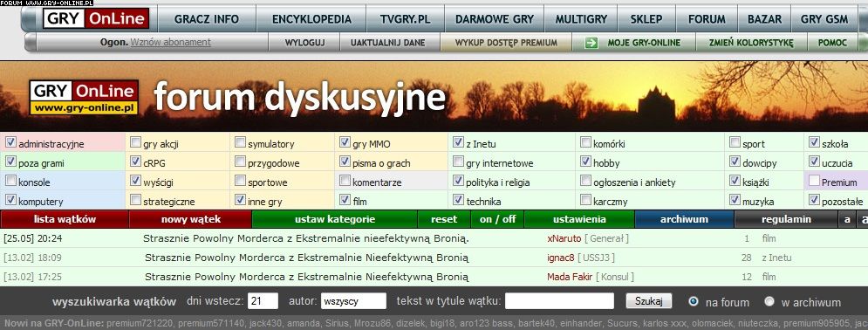
Task: Click ZMIEŃ KOLORYSTYKĘ
Action: tap(751, 43)
